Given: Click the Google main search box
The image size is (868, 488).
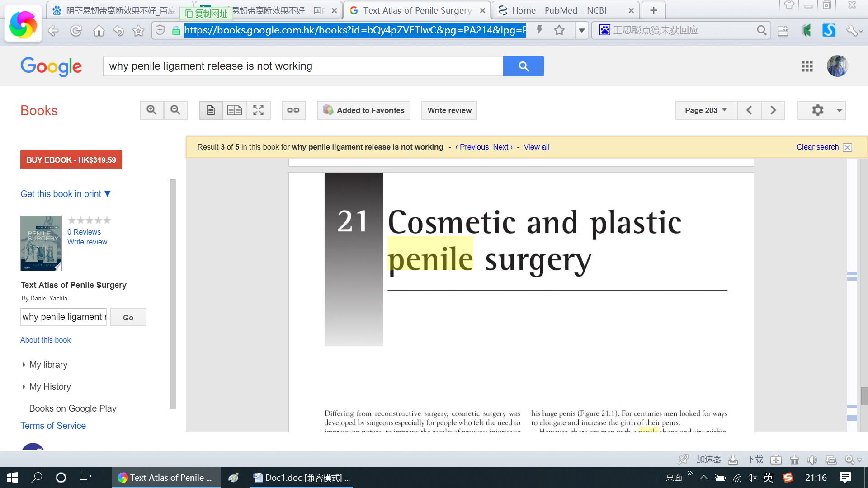Looking at the screenshot, I should click(303, 66).
